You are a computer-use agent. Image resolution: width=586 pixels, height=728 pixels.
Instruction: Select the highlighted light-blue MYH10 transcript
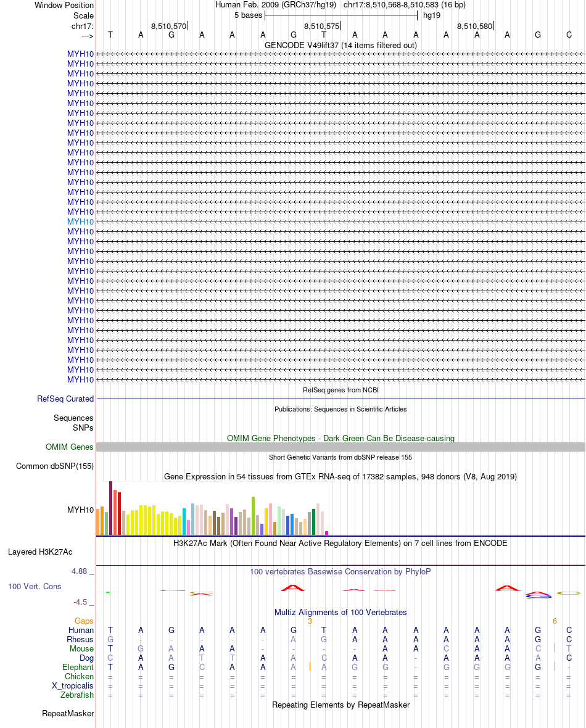click(x=80, y=221)
